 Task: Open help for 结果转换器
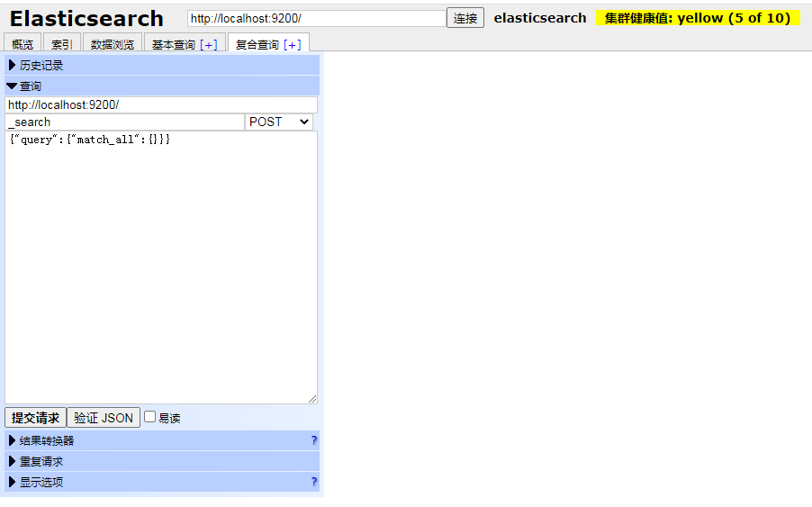pos(314,440)
